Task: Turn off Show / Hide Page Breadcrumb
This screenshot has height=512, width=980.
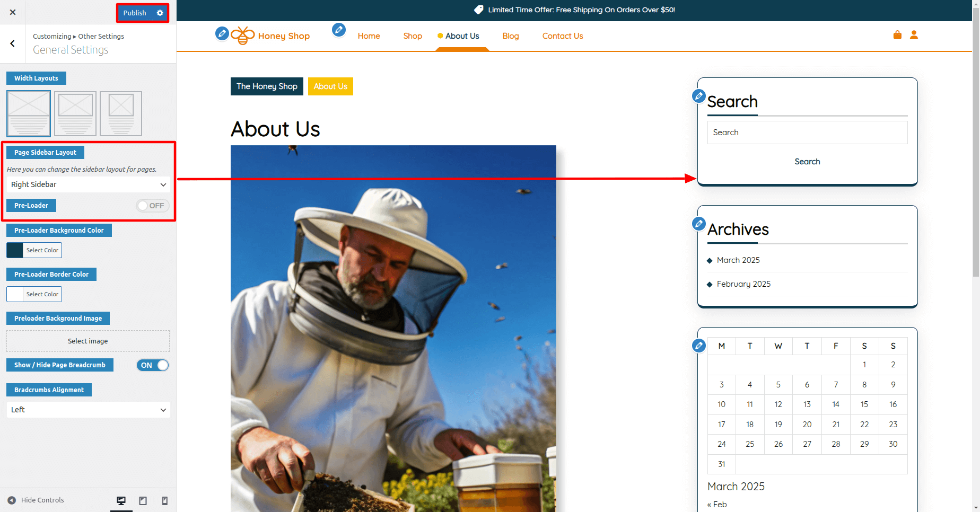Action: point(153,365)
